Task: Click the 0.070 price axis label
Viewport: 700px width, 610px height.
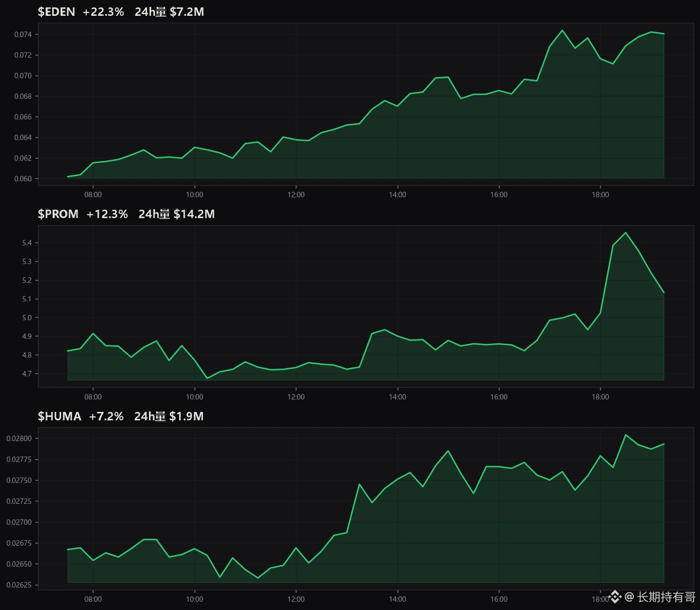Action: 23,76
